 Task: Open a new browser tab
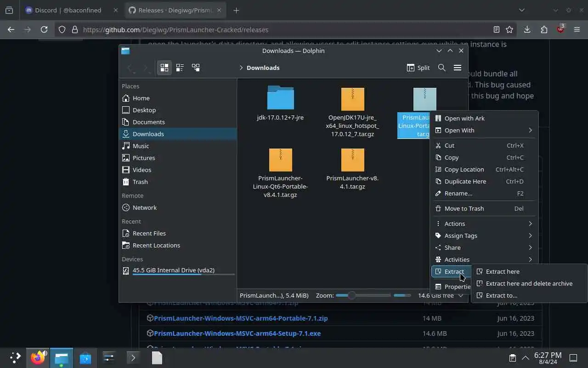(236, 10)
